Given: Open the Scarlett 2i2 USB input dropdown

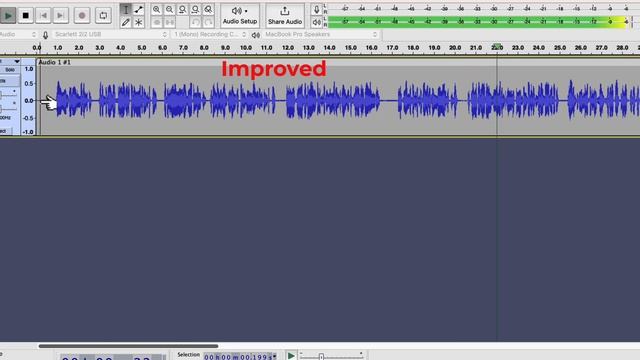Looking at the screenshot, I should 109,35.
